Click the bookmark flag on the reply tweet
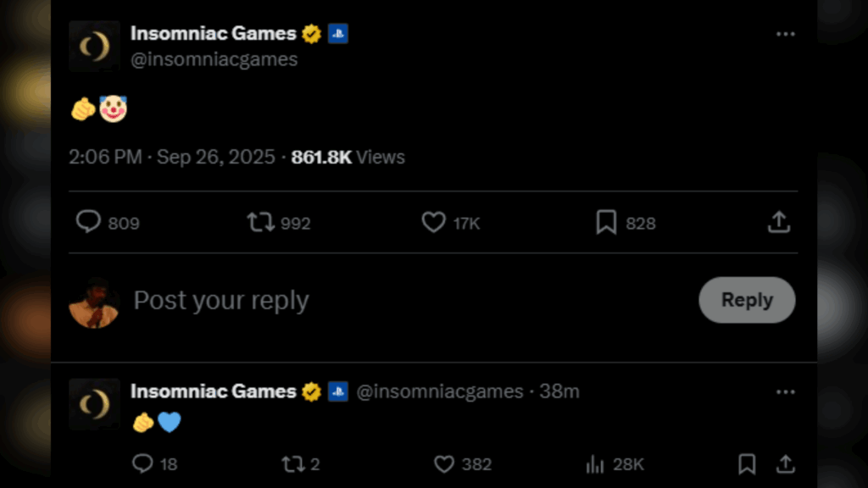Viewport: 868px width, 488px height. click(748, 464)
